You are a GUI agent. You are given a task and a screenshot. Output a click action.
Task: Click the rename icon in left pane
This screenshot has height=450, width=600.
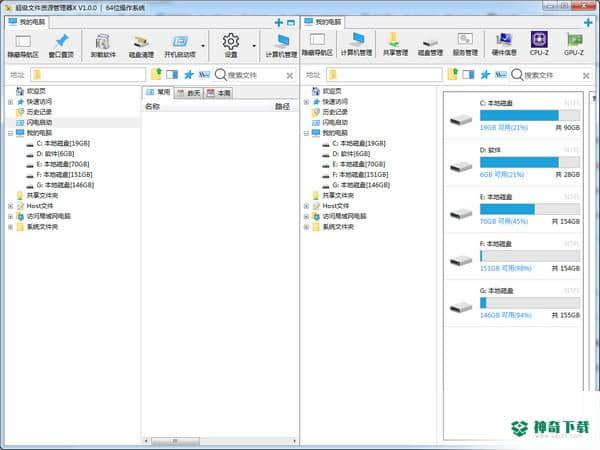click(x=204, y=74)
